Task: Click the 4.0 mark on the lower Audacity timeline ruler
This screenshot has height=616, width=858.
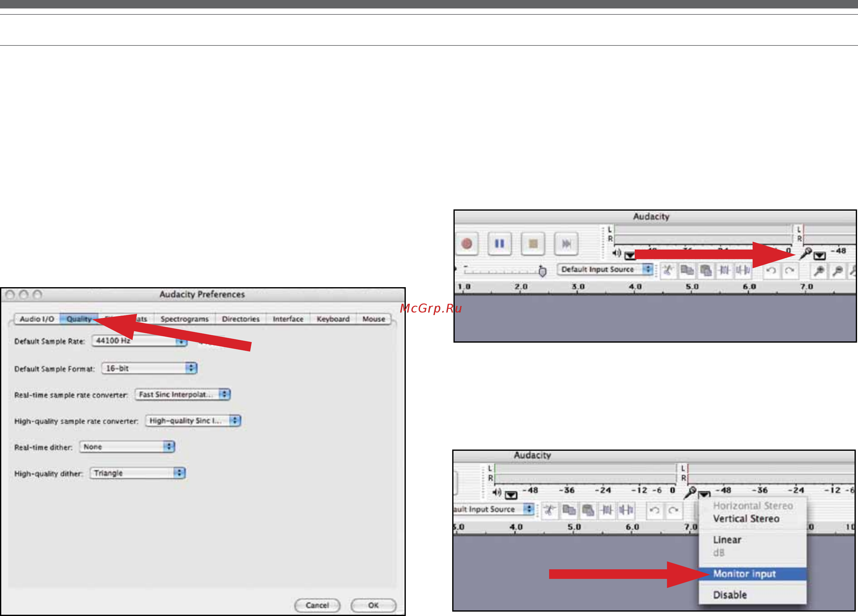Action: coord(516,527)
